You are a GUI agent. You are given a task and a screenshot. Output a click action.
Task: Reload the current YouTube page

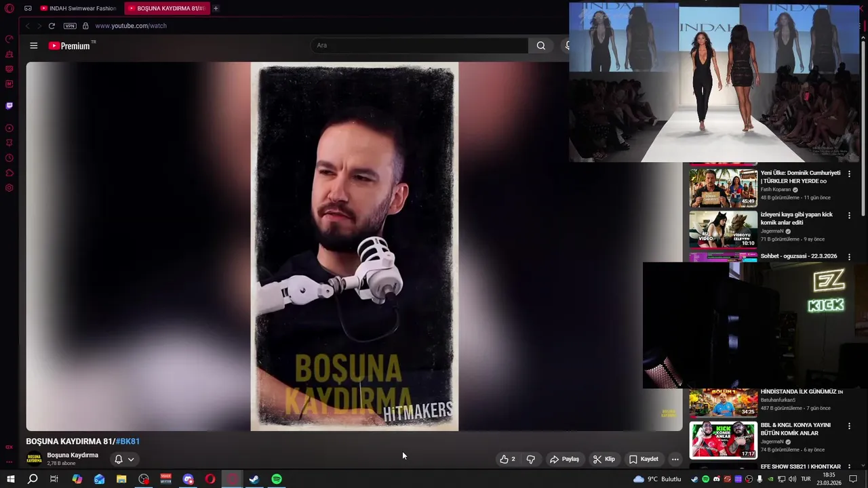(x=52, y=26)
